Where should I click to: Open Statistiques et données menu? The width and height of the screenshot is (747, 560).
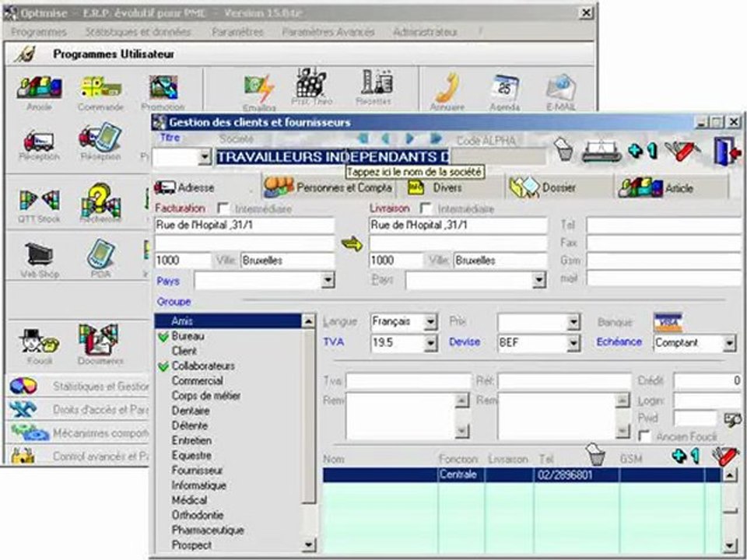coord(138,32)
